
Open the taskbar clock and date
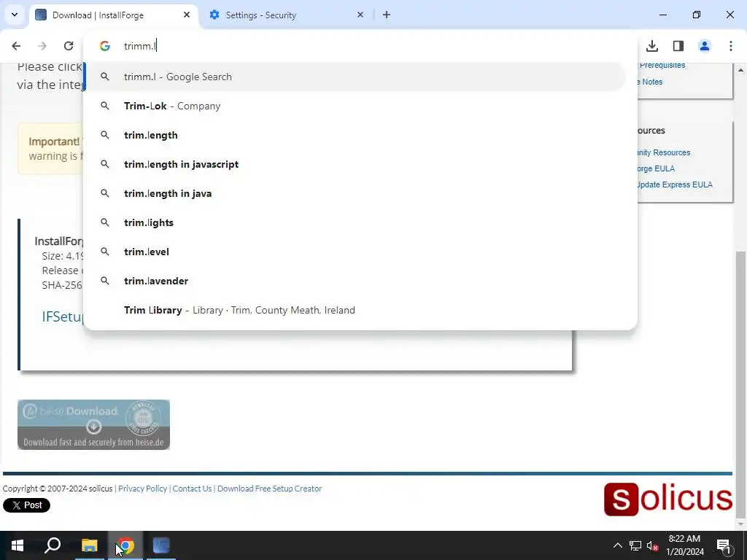(684, 545)
